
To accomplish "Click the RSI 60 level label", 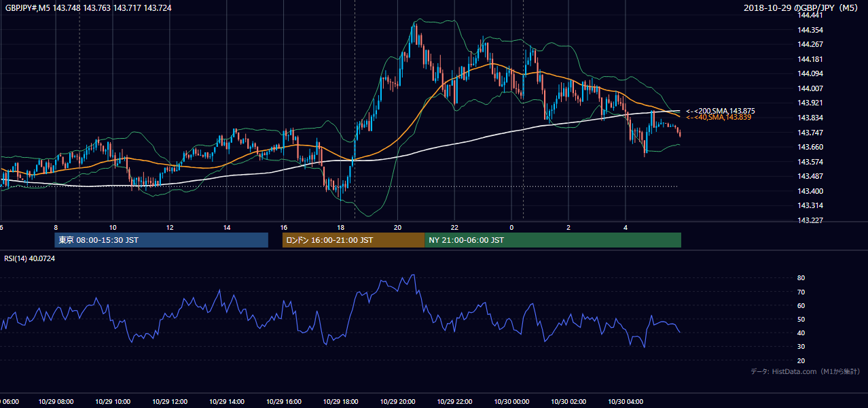I will point(801,305).
